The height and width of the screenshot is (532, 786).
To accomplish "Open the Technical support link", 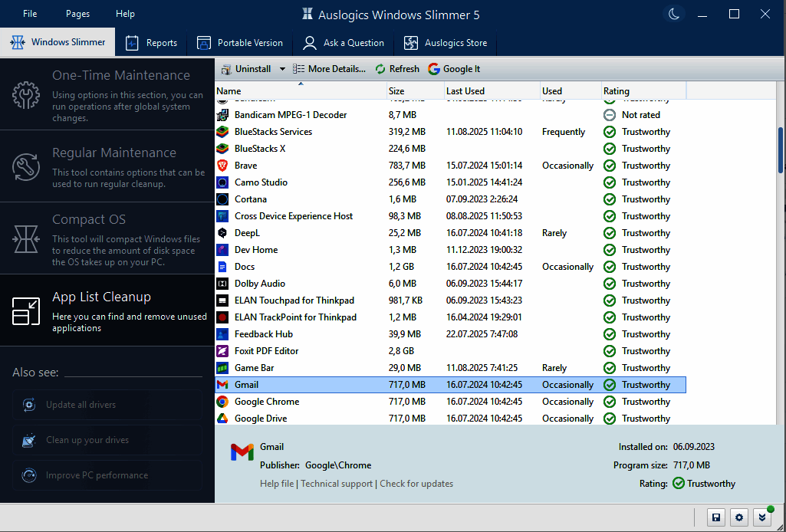I will pos(337,484).
